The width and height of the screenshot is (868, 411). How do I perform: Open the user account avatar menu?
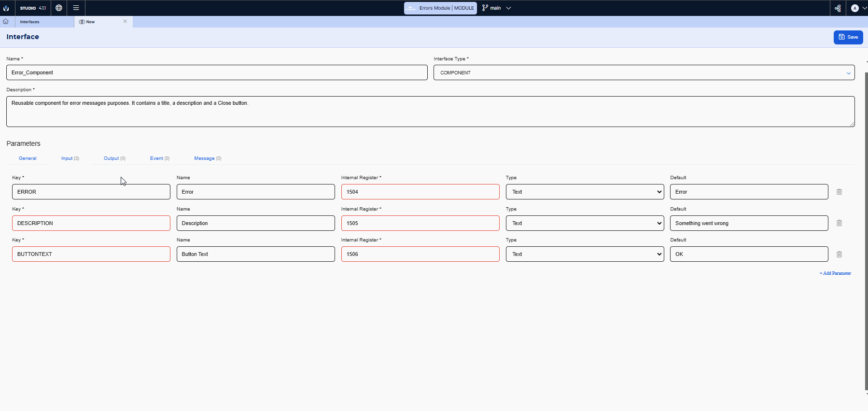[858, 8]
